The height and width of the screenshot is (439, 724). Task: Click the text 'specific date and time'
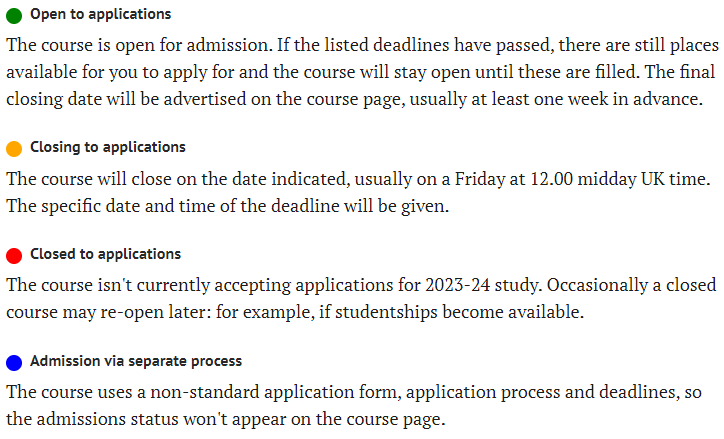(128, 206)
